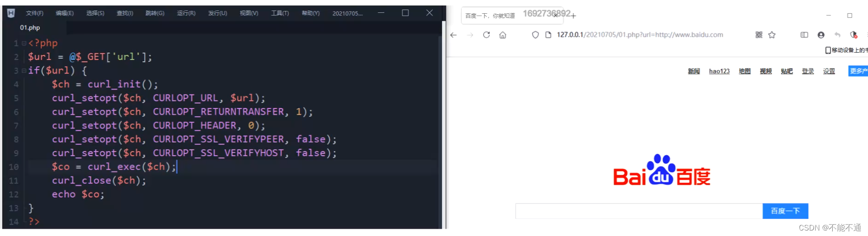Viewport: 868px width, 236px height.
Task: Open the 贴吧 link on Baidu
Action: (x=787, y=71)
